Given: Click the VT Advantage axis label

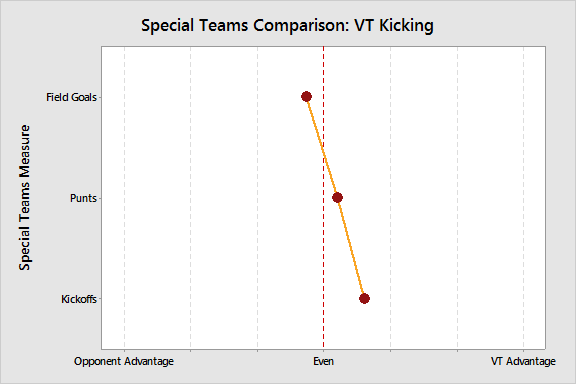Looking at the screenshot, I should point(523,361).
